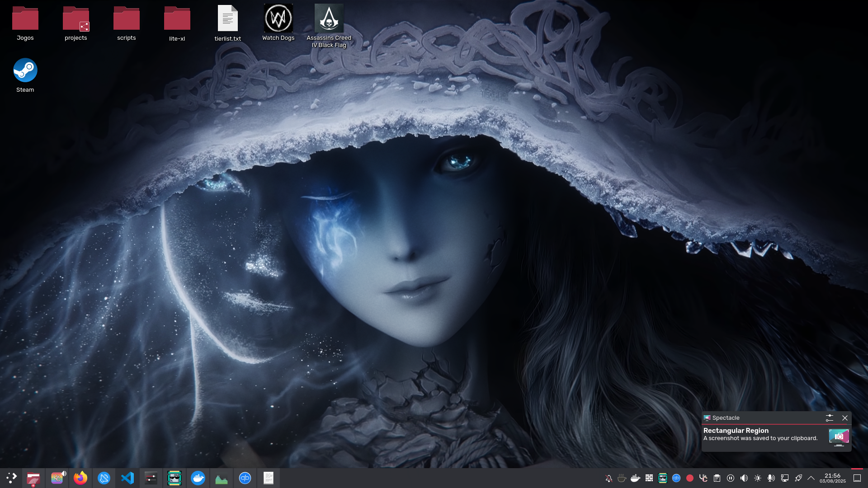Open qBittorrent icon in system tray
868x488 pixels.
[676, 478]
